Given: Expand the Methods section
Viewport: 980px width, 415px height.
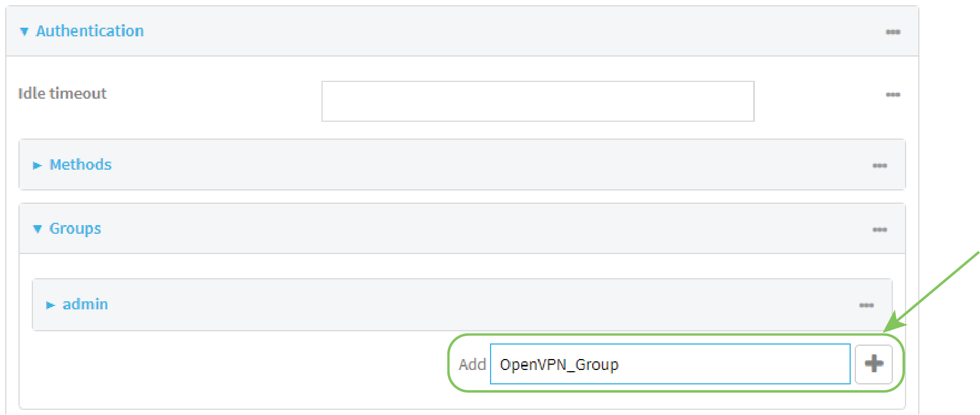Looking at the screenshot, I should click(38, 165).
